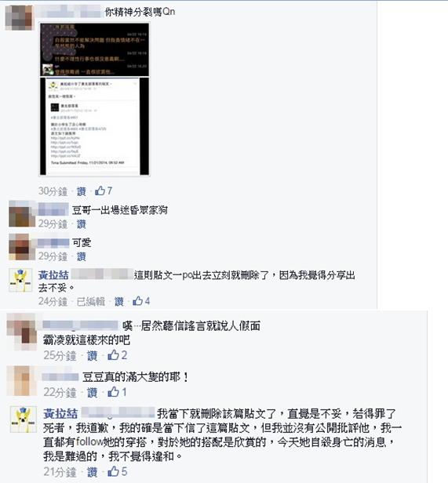Open blurred avatar of 你精神分裂嗎 commenter

point(19,17)
